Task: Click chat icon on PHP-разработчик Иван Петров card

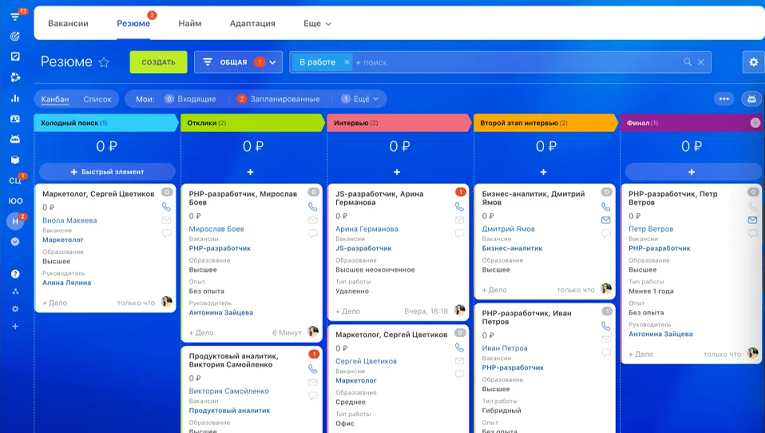Action: click(x=605, y=353)
